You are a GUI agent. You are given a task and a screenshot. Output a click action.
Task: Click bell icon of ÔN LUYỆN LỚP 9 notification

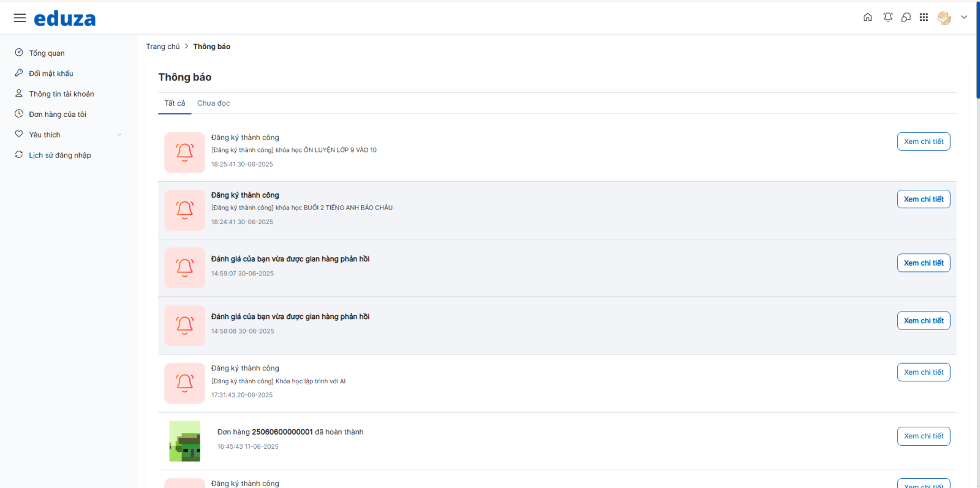[184, 152]
